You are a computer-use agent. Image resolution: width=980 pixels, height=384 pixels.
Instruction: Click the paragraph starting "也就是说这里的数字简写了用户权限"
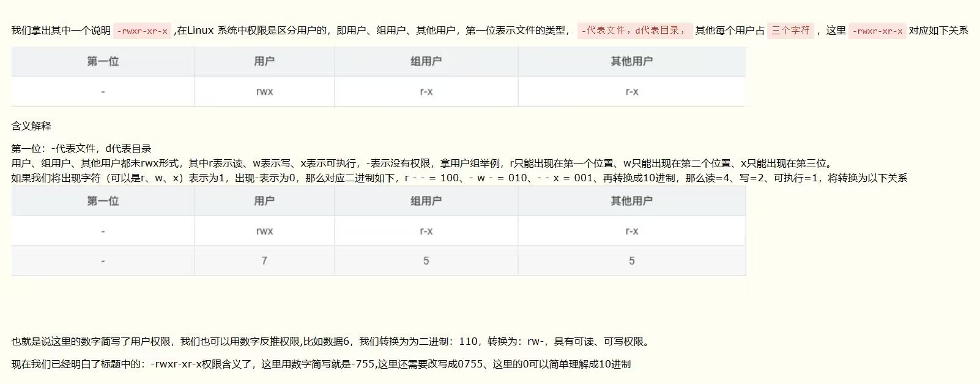[332, 342]
